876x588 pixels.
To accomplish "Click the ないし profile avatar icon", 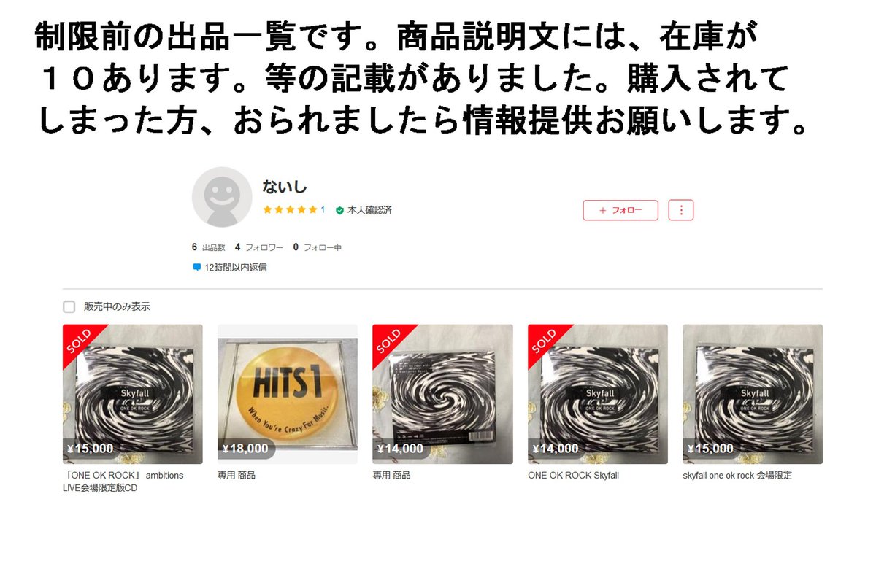I will [x=222, y=197].
